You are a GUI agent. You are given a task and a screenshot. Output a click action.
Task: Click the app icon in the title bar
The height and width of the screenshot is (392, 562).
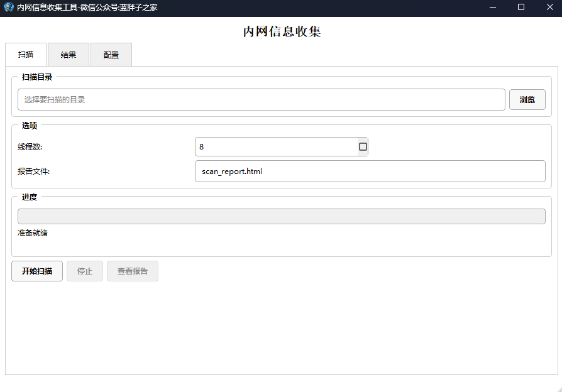coord(9,7)
